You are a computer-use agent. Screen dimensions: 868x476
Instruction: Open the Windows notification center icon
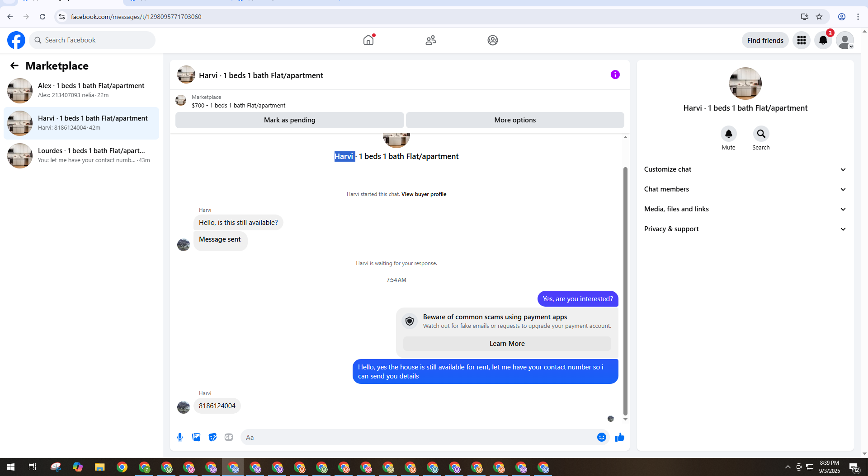click(x=854, y=467)
